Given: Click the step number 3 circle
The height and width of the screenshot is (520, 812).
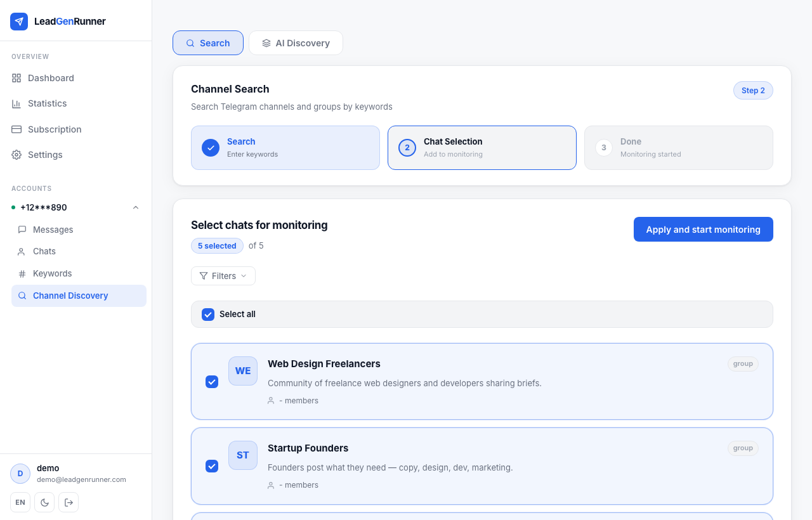Looking at the screenshot, I should click(604, 148).
